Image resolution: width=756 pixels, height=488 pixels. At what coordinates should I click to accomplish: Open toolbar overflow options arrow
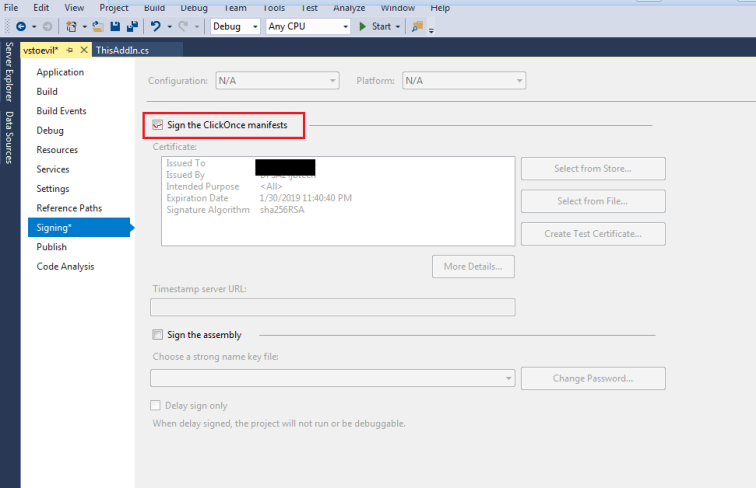tap(432, 30)
